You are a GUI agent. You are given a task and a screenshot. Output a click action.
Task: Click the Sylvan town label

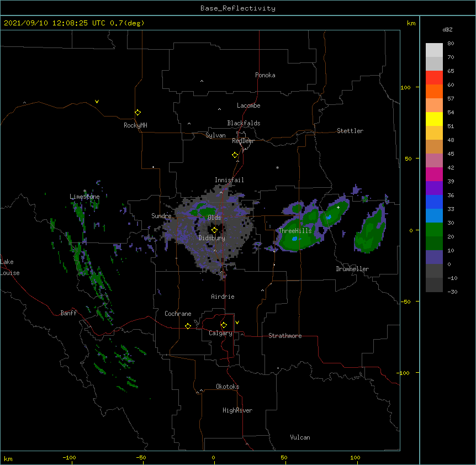click(215, 135)
